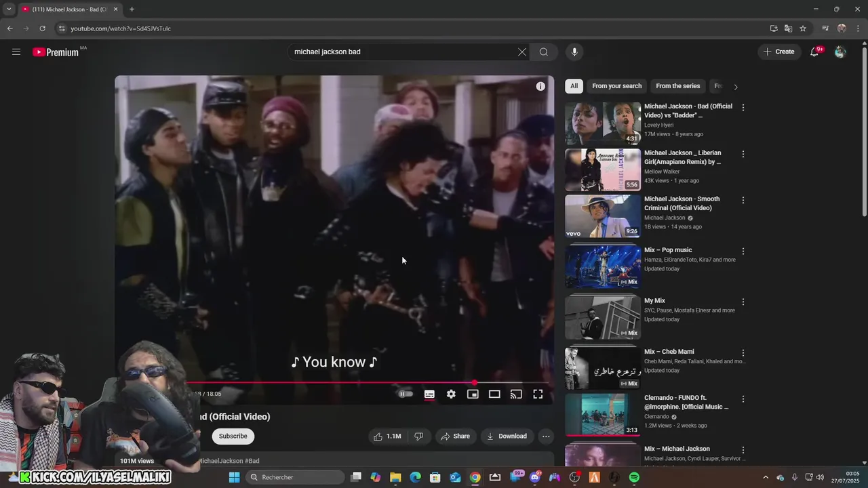The height and width of the screenshot is (488, 868).
Task: Open more actions ellipsis under video
Action: coord(546,436)
